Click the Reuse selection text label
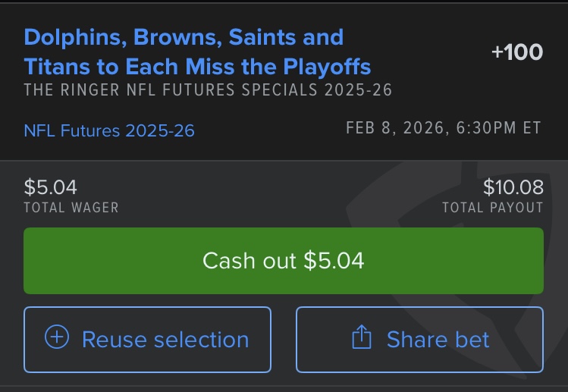The image size is (568, 392). click(x=165, y=340)
